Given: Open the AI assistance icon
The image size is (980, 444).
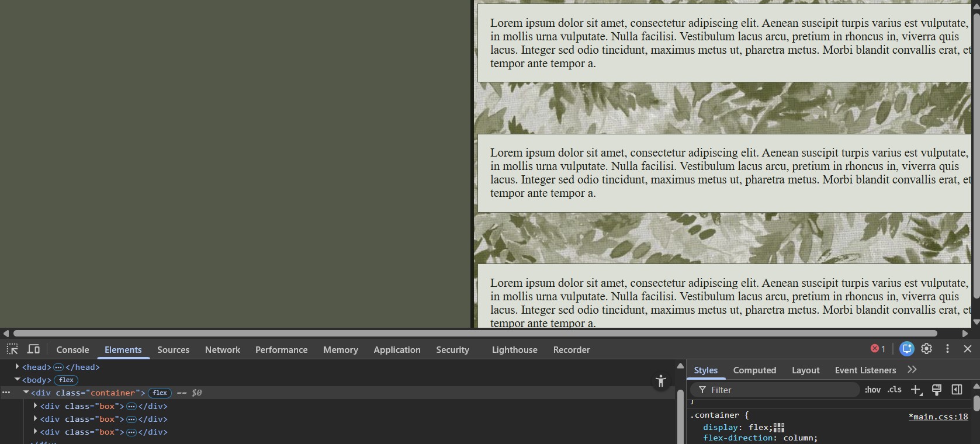Looking at the screenshot, I should pyautogui.click(x=906, y=349).
